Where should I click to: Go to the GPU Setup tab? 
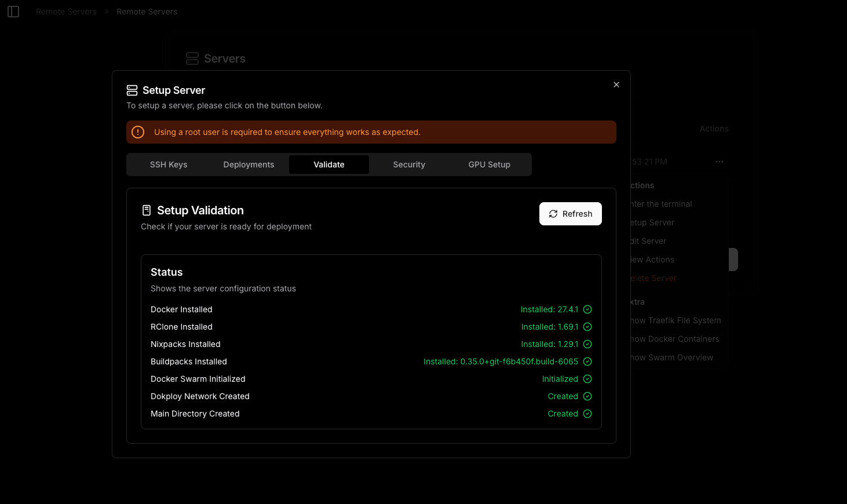pyautogui.click(x=489, y=165)
